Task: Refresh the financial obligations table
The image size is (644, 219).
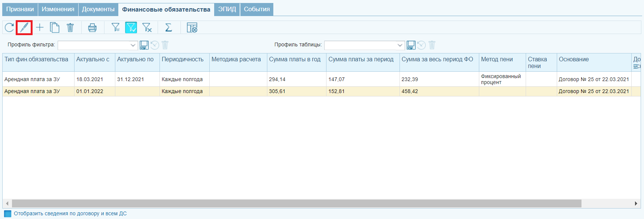Action: pos(9,27)
